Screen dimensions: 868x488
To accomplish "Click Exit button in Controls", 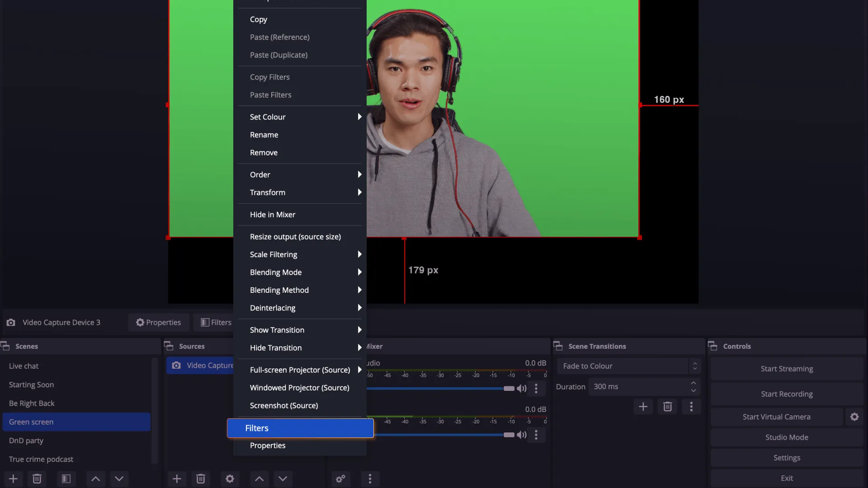I will (787, 478).
